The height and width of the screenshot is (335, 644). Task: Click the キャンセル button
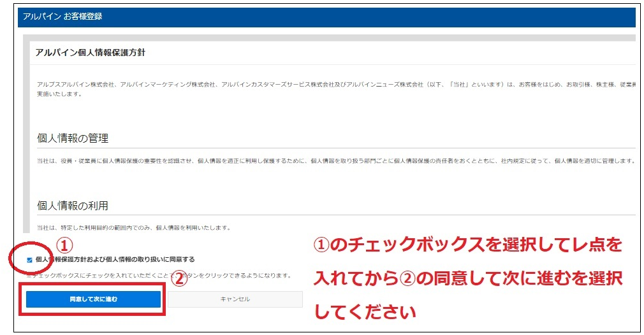click(235, 299)
